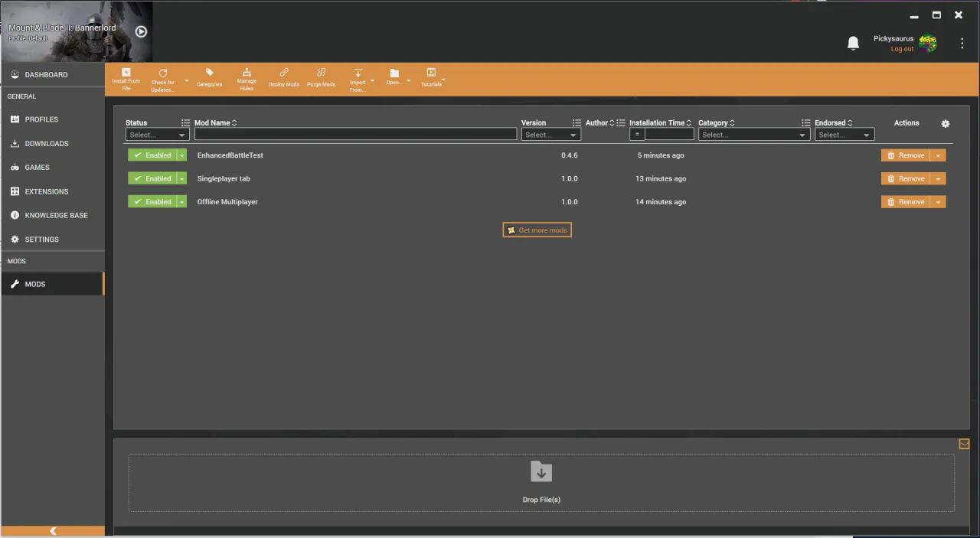The width and height of the screenshot is (980, 538).
Task: Trigger Deploy Mods from the toolbar
Action: pos(283,78)
